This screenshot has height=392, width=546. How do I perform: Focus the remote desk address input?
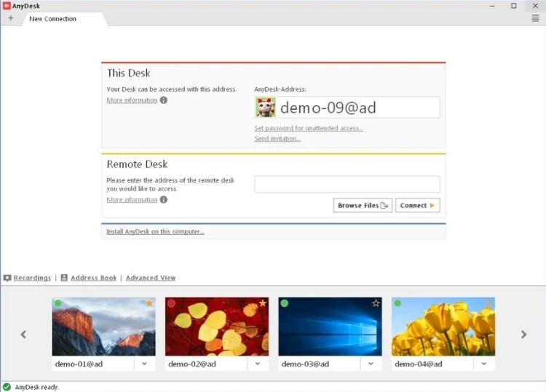tap(347, 184)
